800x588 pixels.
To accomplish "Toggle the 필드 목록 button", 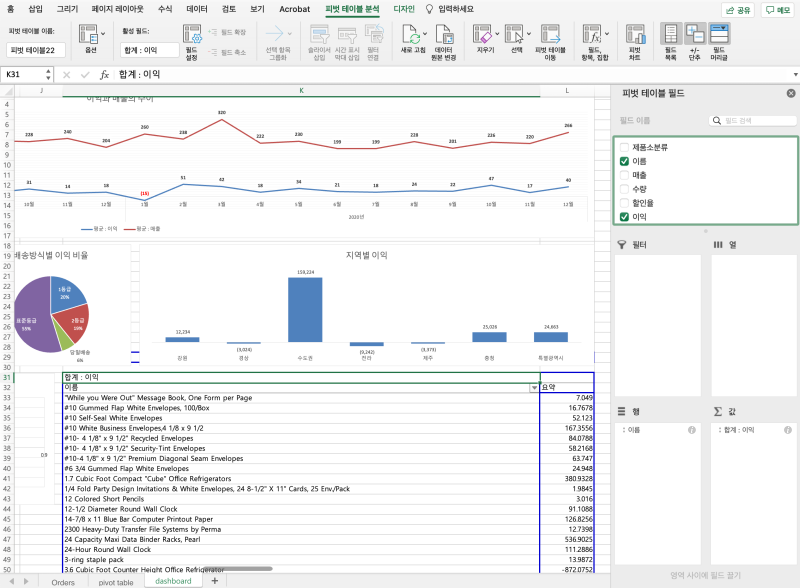I will 671,34.
